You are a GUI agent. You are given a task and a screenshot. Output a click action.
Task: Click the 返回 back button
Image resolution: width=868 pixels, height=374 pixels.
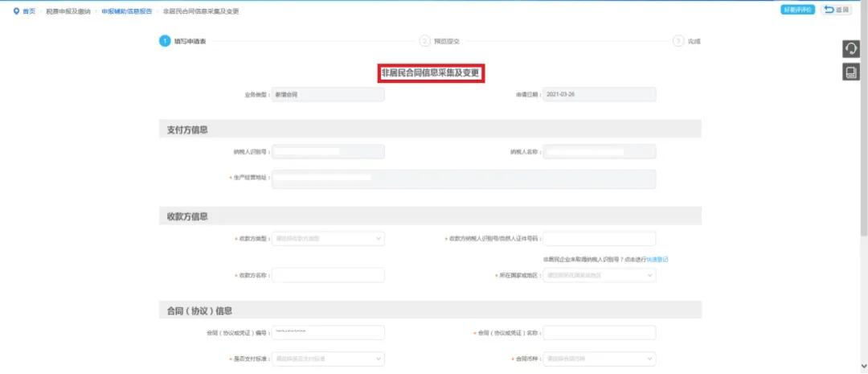pyautogui.click(x=837, y=10)
